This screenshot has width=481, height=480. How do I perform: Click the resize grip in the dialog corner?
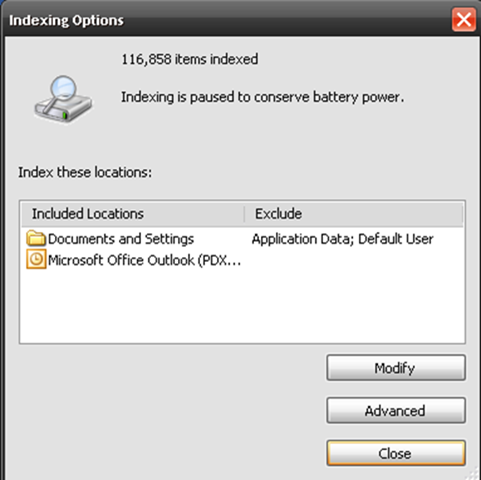coord(473,473)
